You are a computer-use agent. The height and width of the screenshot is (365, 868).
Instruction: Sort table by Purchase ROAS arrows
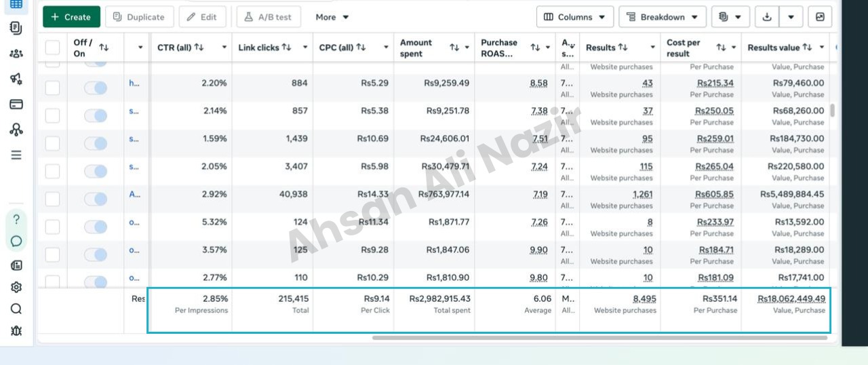click(x=535, y=47)
